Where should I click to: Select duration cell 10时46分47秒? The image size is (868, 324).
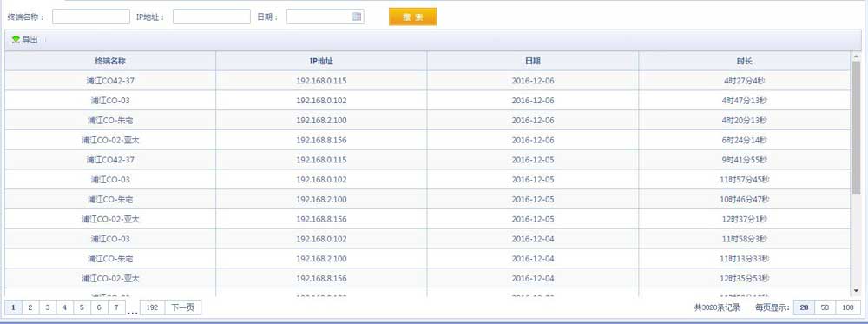pyautogui.click(x=745, y=200)
